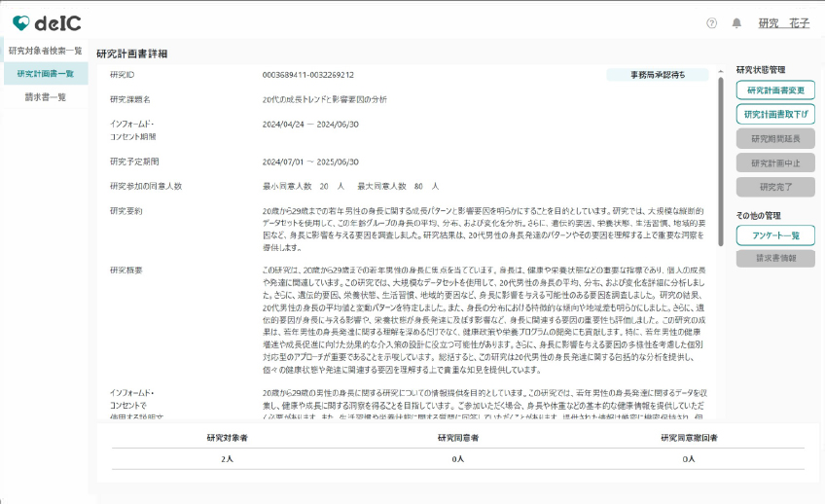Click the detail panel scrollbar thumb
This screenshot has height=504, width=825.
[720, 162]
